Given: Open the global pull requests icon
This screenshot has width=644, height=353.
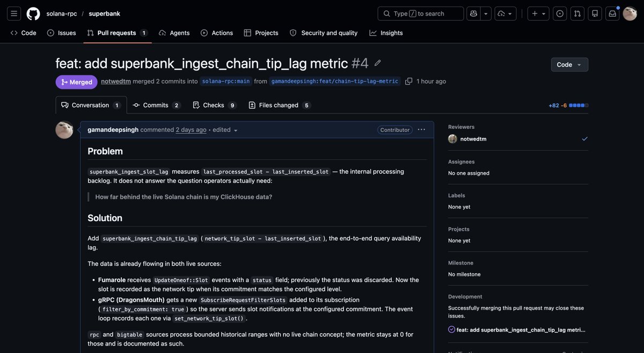Looking at the screenshot, I should 577,13.
